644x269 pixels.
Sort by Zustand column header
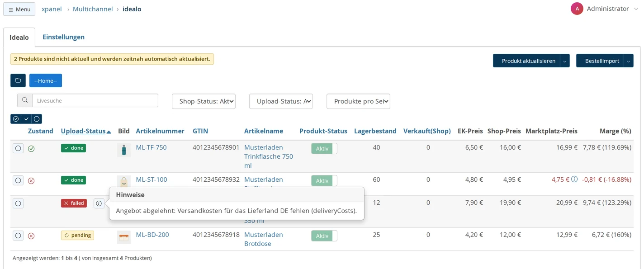(x=41, y=131)
